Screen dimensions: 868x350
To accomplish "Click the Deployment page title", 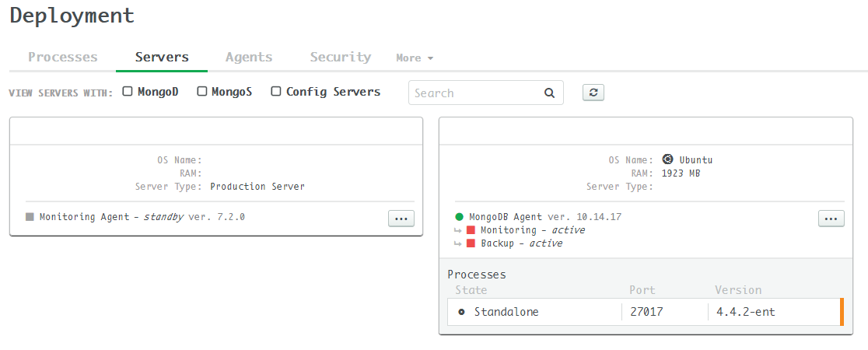I will click(x=72, y=16).
